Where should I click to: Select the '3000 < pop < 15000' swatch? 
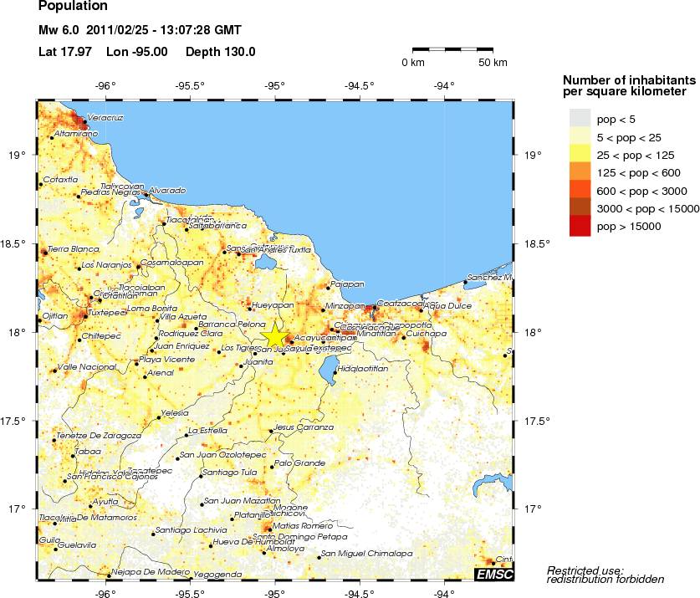click(580, 208)
